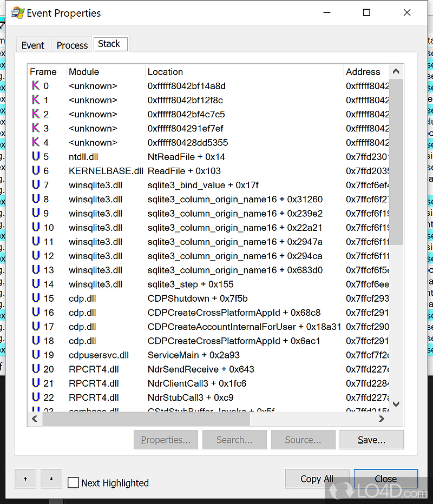Click location 'NdrSendReceive + 0x643'

[201, 369]
